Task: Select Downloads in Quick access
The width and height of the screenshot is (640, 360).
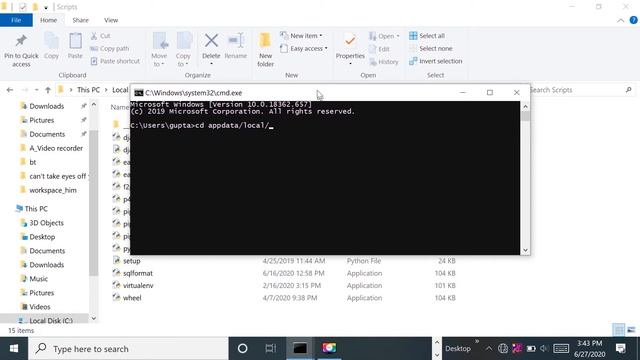Action: click(x=47, y=106)
